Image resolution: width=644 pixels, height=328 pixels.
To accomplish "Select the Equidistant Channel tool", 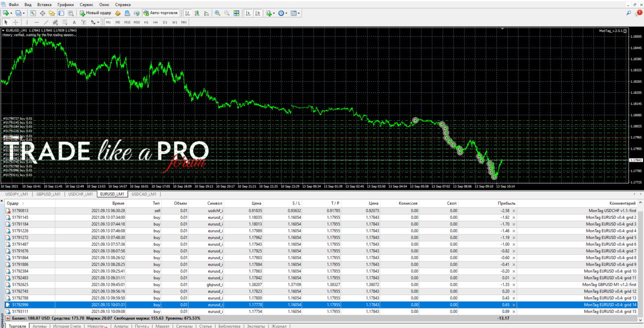I will [x=55, y=22].
